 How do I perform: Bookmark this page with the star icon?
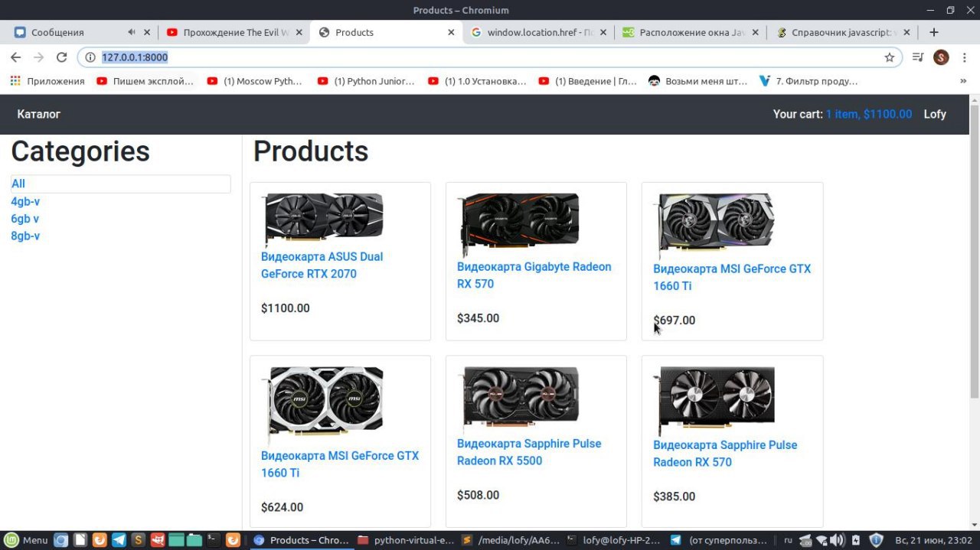coord(889,57)
